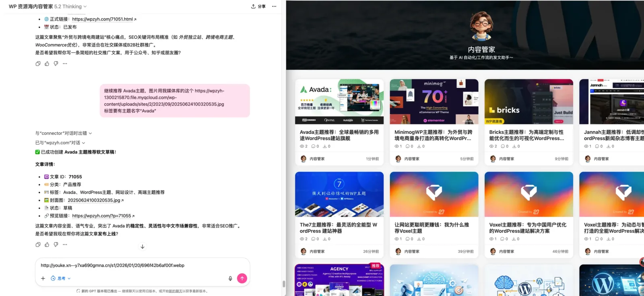Copy the upper response about 外贸与跨境电商
Viewport: 644px width, 296px height.
point(38,64)
